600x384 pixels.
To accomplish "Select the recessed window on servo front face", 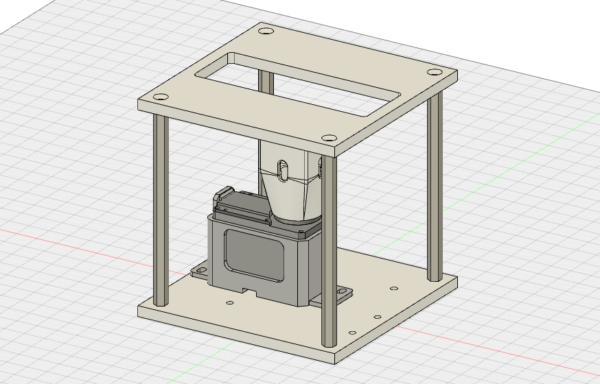I will click(254, 255).
